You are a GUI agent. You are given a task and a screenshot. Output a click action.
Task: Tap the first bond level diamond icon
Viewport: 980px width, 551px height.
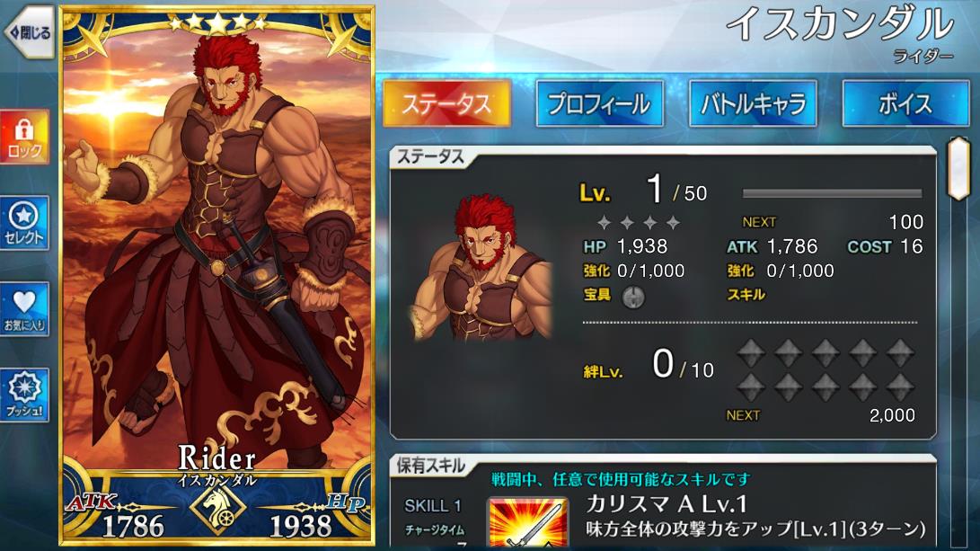coord(751,352)
